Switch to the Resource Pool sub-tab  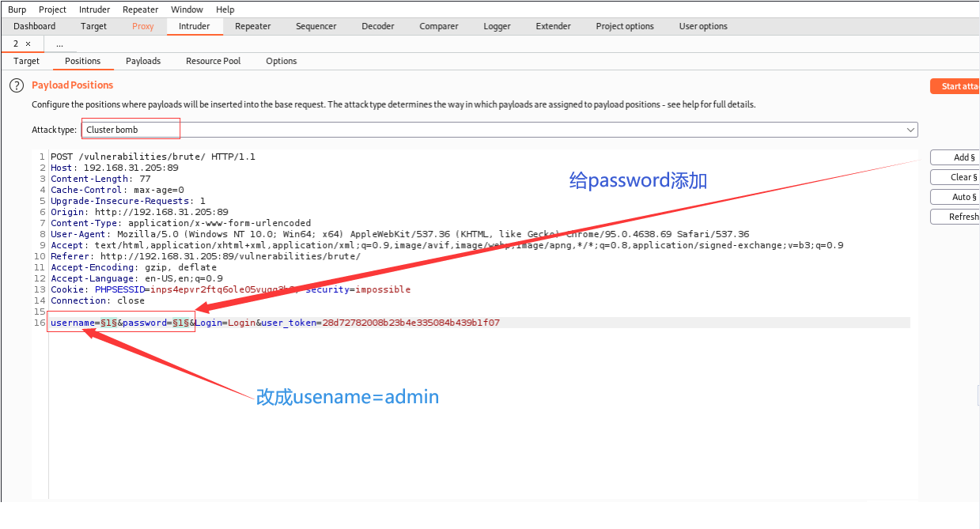[x=214, y=61]
